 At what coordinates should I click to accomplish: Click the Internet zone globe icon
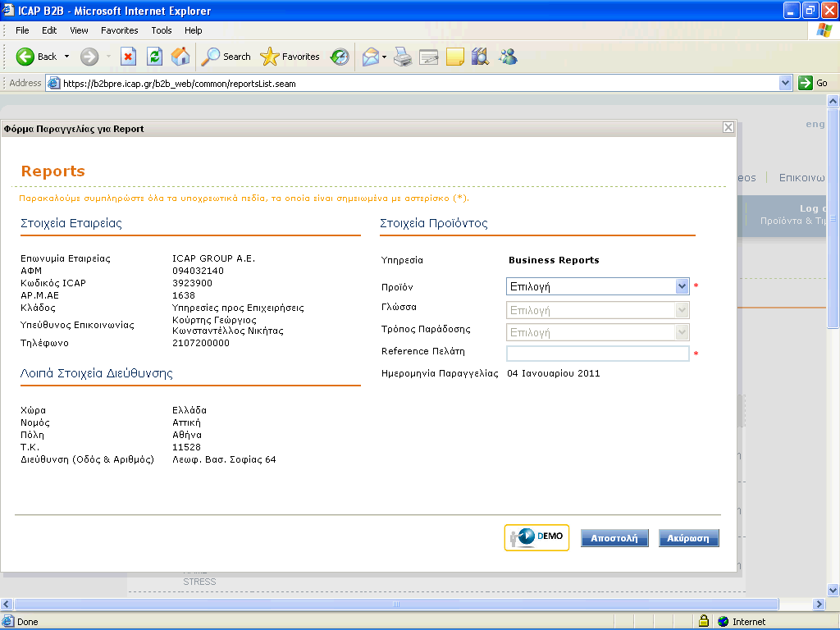(x=724, y=622)
